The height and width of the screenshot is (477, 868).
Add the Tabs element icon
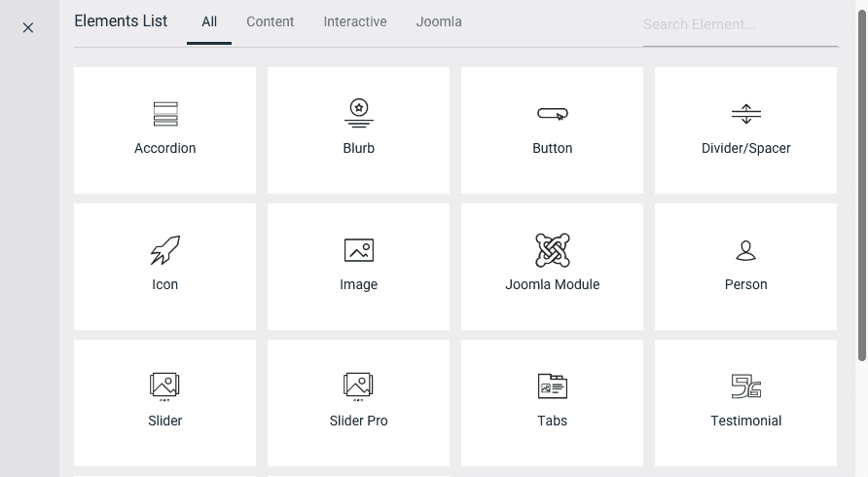coord(553,386)
